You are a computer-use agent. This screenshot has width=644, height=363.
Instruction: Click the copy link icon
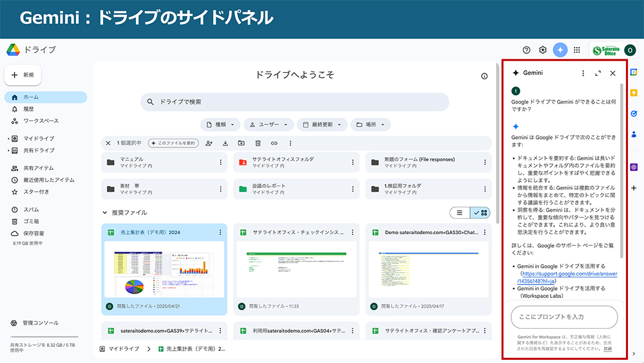(x=274, y=143)
